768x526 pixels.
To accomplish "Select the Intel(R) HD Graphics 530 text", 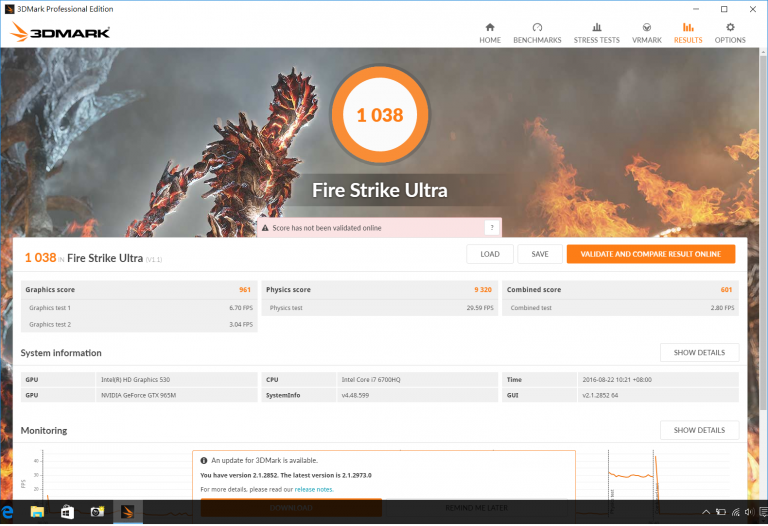I will point(135,380).
